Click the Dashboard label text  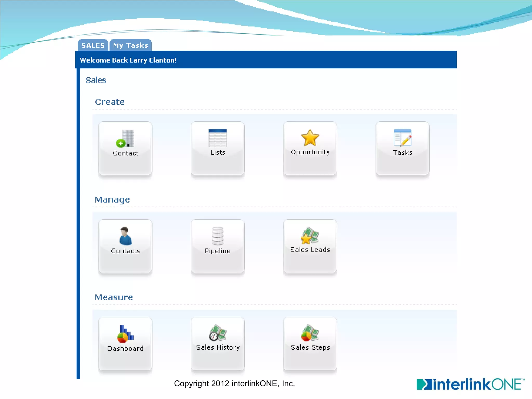coord(125,349)
